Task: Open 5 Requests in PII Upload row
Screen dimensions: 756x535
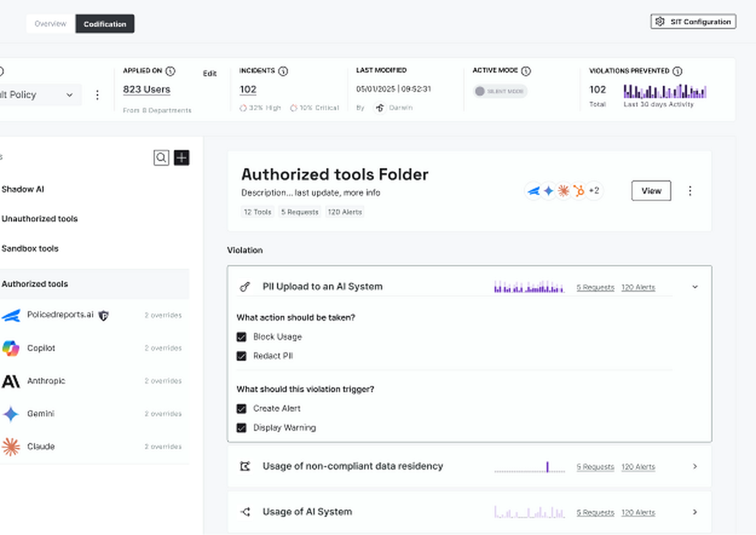Action: coord(595,287)
